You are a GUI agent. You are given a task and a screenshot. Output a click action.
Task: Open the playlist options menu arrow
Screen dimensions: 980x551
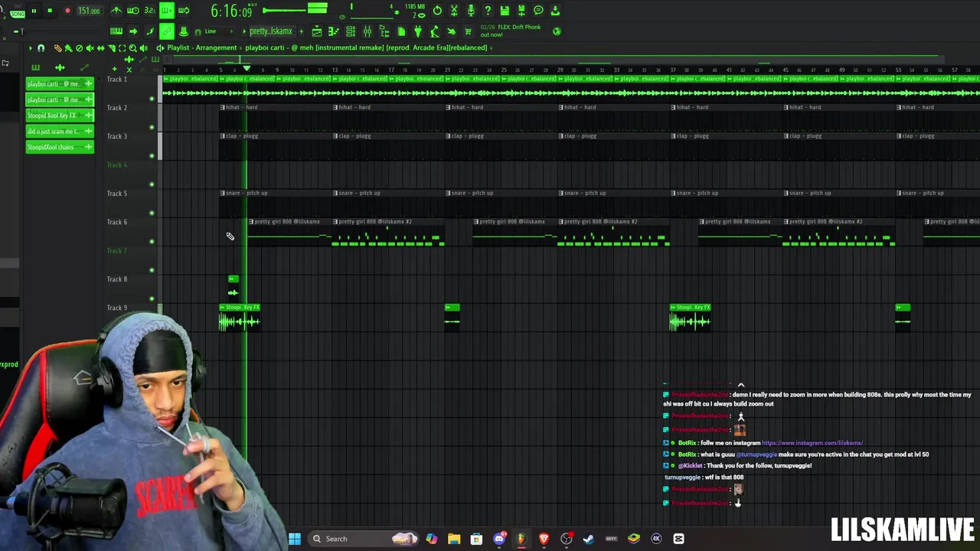[31, 48]
